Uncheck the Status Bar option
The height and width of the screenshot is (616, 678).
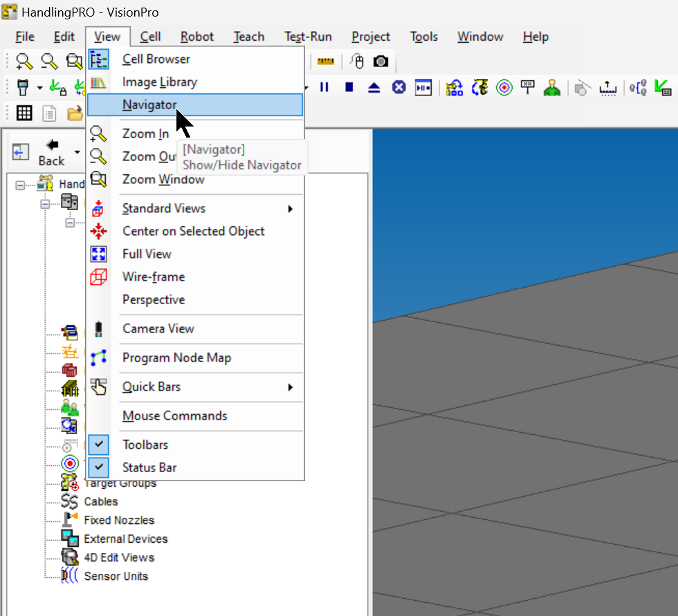(x=195, y=468)
